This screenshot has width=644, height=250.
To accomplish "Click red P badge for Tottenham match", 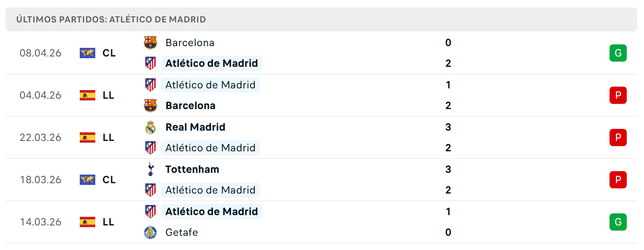I will pos(618,180).
